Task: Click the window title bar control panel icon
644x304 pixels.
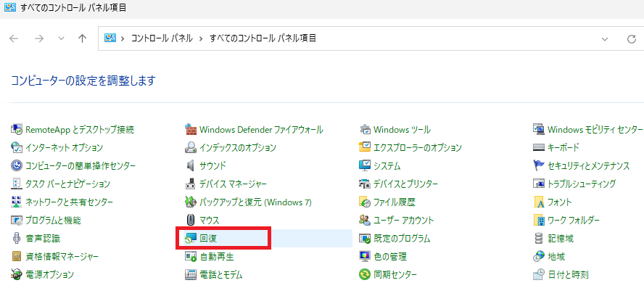Action: [x=10, y=8]
